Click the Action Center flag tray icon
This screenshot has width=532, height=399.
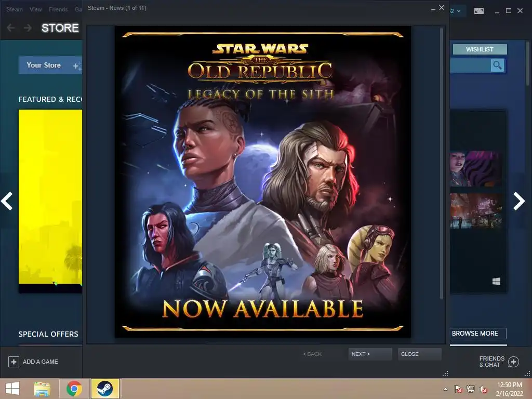click(458, 389)
